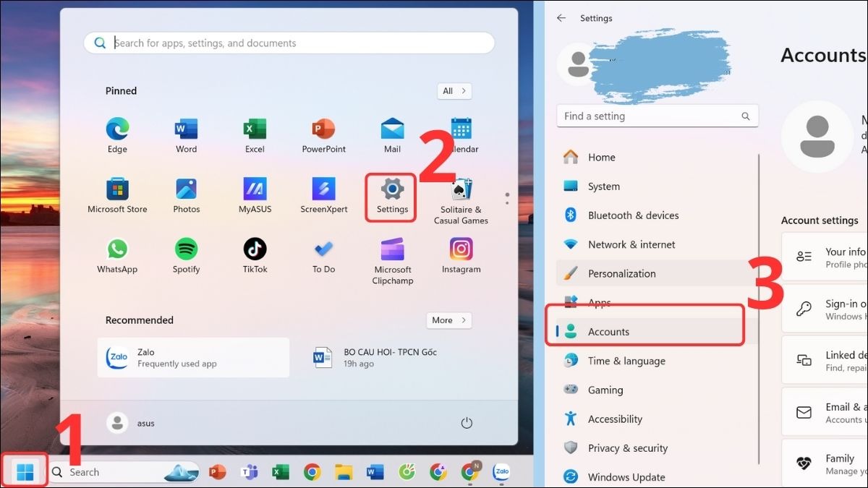Launch Word from the Start menu pinned apps
The image size is (868, 488).
[186, 135]
